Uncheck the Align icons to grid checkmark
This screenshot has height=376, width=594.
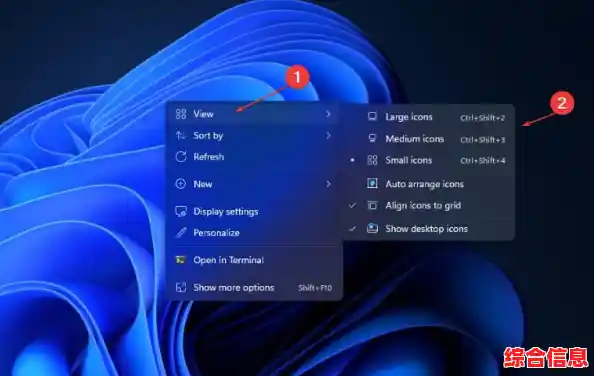[352, 206]
